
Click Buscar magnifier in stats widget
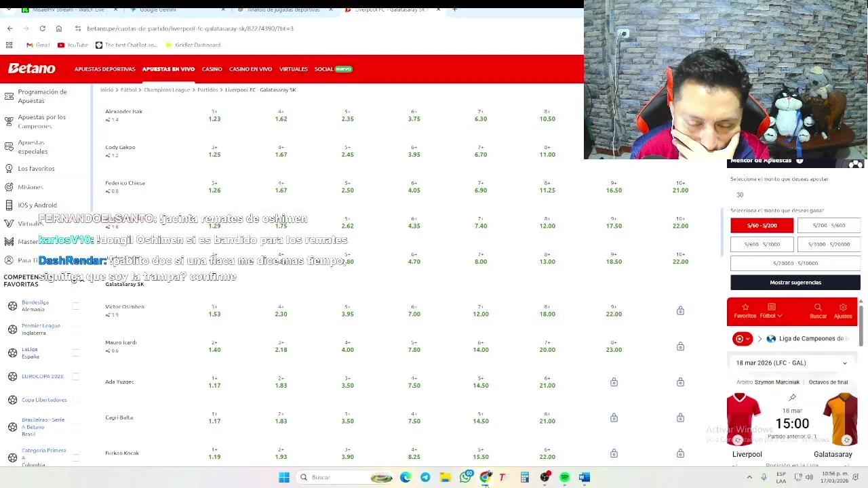818,307
